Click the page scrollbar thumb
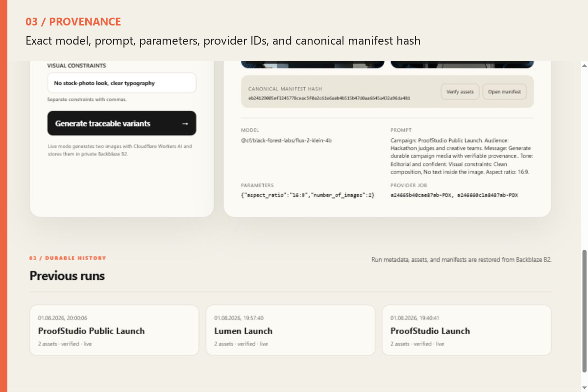Viewport: 588px width, 392px height. (584, 311)
